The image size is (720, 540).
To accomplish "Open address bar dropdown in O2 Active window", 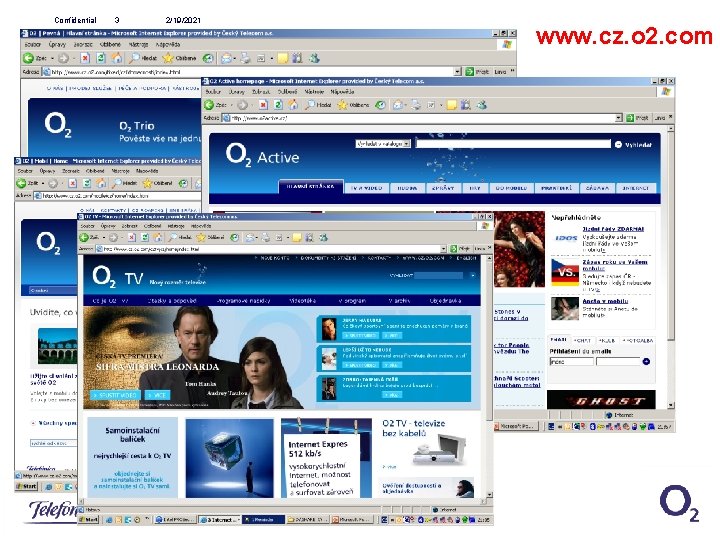I will pyautogui.click(x=619, y=118).
